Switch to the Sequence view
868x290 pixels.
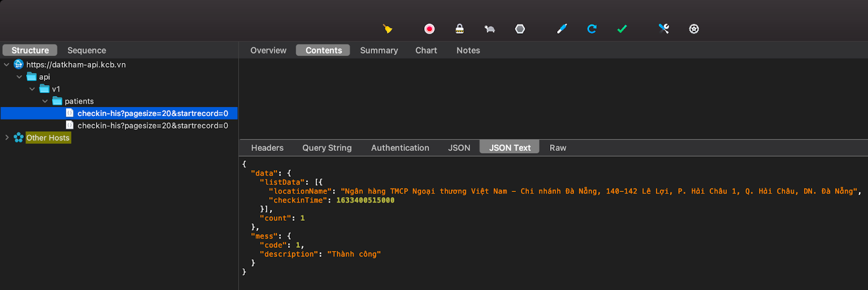pyautogui.click(x=87, y=50)
